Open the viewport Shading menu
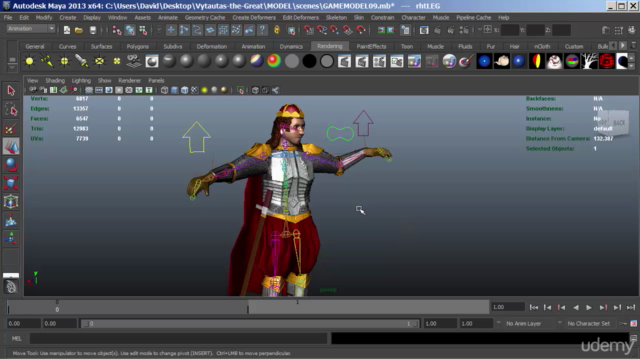The image size is (640, 360). pyautogui.click(x=55, y=80)
